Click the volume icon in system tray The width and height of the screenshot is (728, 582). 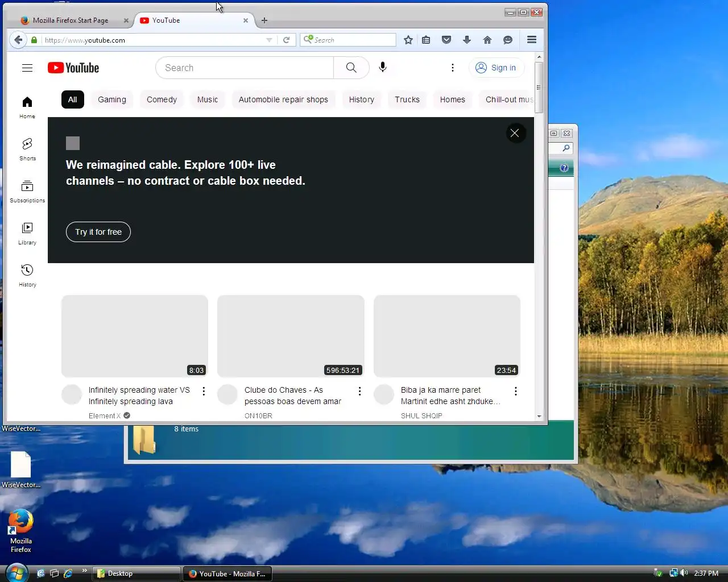coord(684,573)
